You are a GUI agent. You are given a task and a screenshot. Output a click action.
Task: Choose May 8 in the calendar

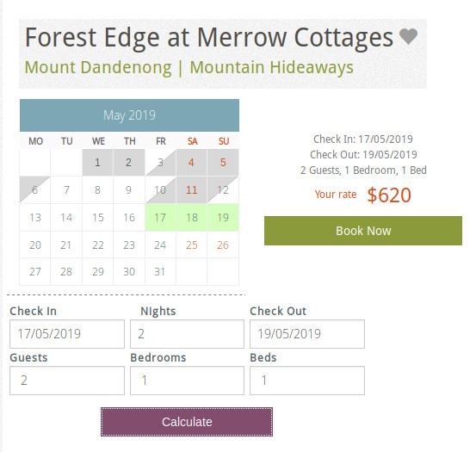click(97, 190)
